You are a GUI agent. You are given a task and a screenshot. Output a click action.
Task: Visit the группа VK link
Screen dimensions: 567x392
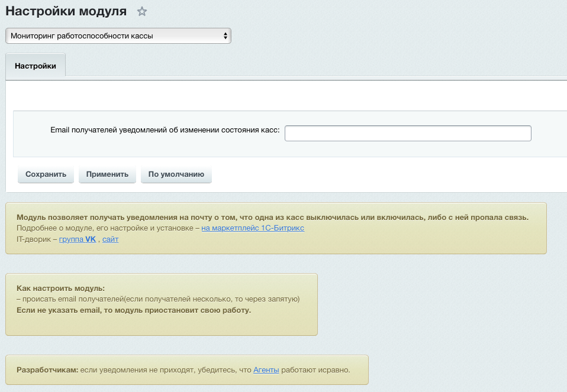click(x=78, y=239)
